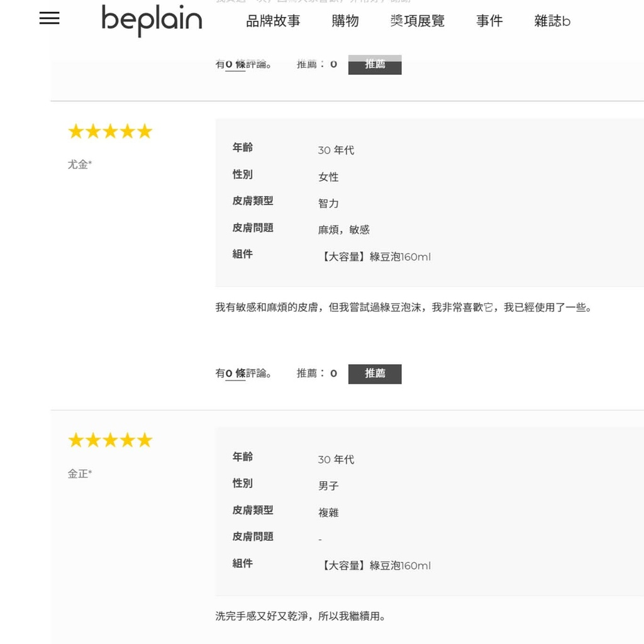644x644 pixels.
Task: Click 金正's review text 洗完手感又好又乾淨
Action: pyautogui.click(x=300, y=616)
